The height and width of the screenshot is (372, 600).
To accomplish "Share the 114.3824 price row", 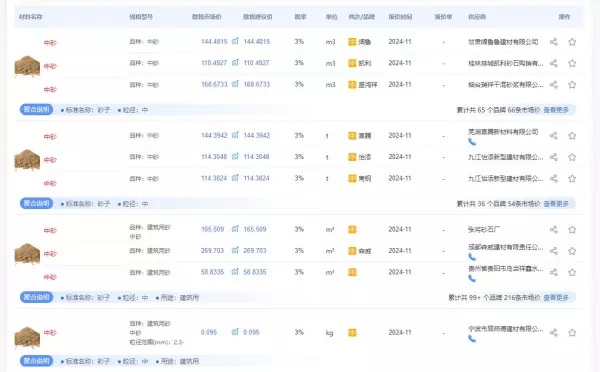I will [553, 178].
